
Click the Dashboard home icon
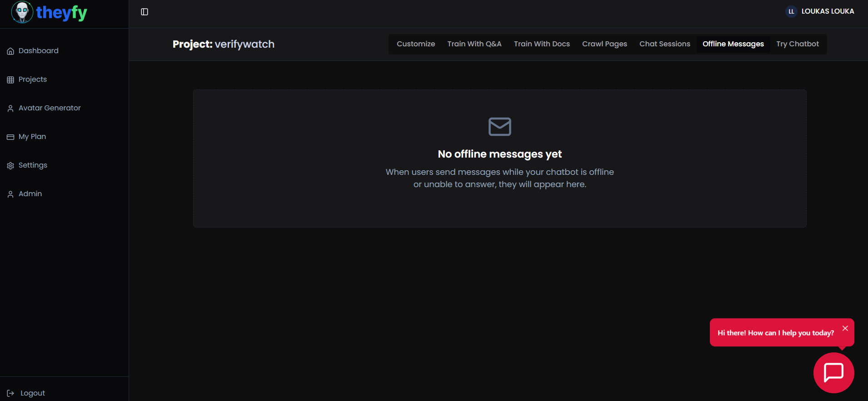pos(10,51)
